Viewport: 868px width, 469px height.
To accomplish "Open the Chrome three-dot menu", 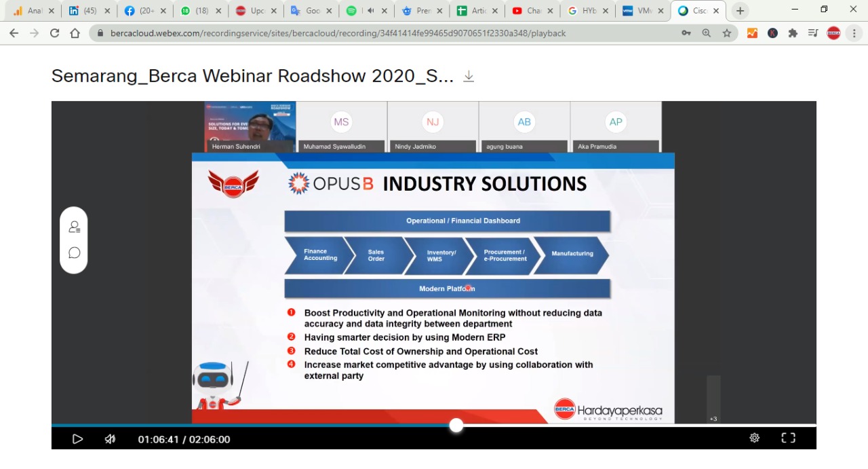I will (854, 33).
